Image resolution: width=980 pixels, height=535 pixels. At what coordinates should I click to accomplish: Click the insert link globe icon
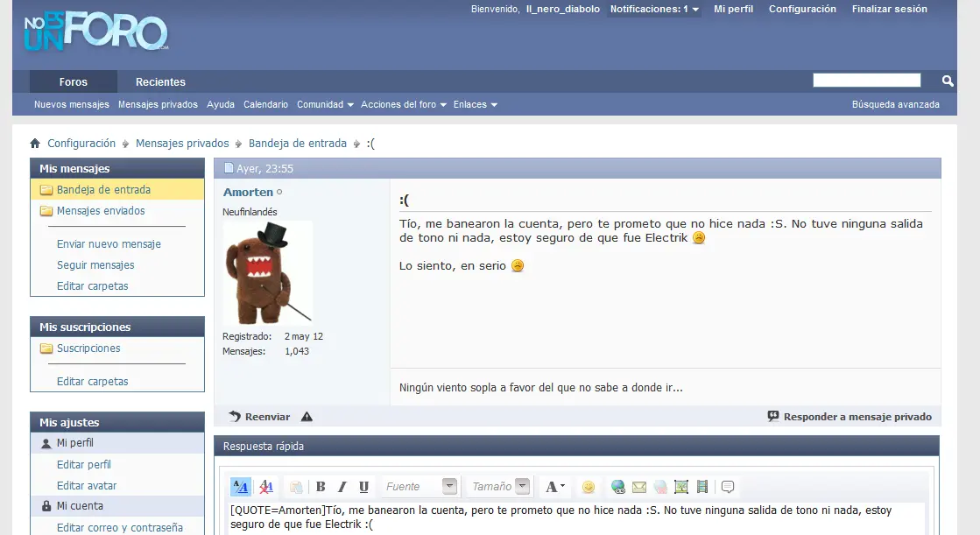coord(618,487)
